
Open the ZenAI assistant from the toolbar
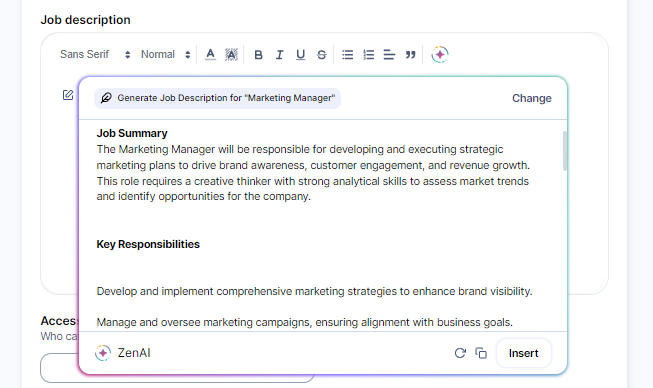pyautogui.click(x=440, y=55)
